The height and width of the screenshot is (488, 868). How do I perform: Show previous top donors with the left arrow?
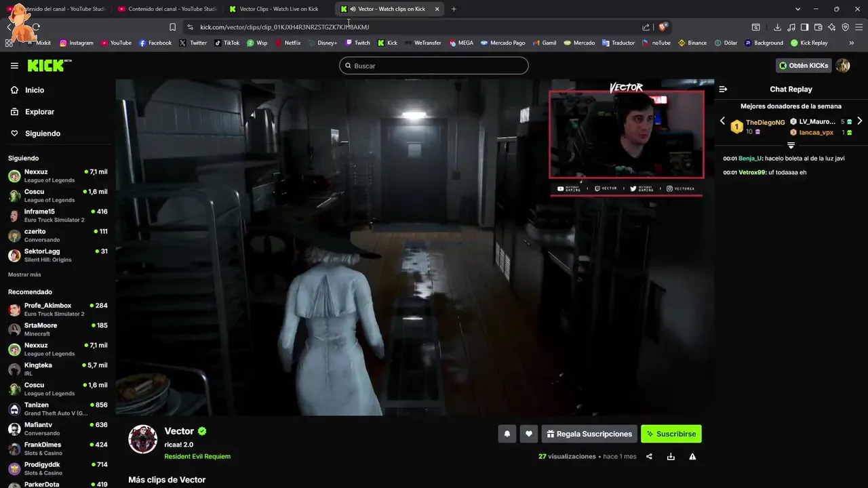[x=722, y=121]
